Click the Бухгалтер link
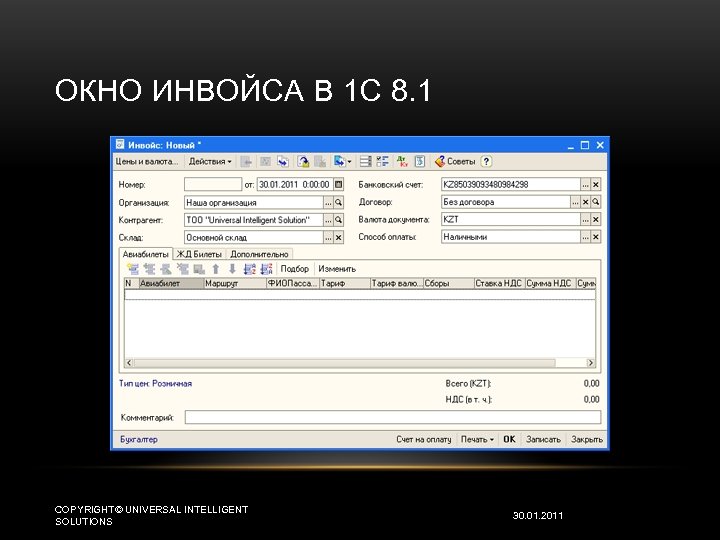 point(139,439)
